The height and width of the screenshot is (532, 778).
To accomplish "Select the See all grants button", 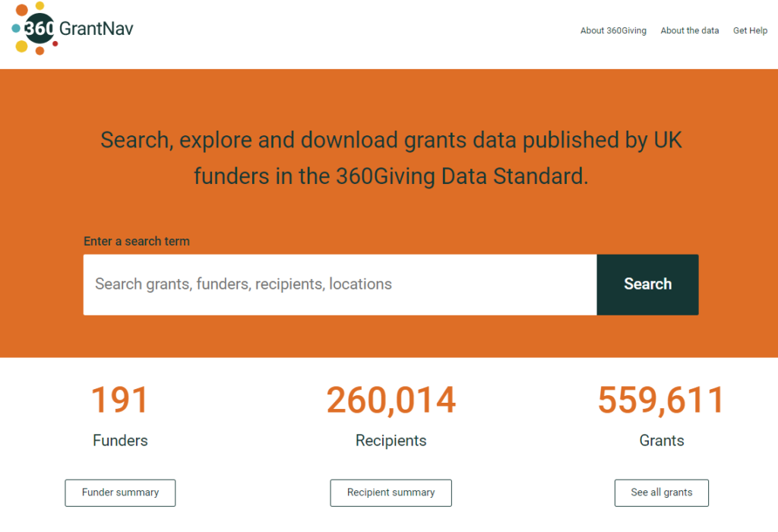I will point(661,492).
